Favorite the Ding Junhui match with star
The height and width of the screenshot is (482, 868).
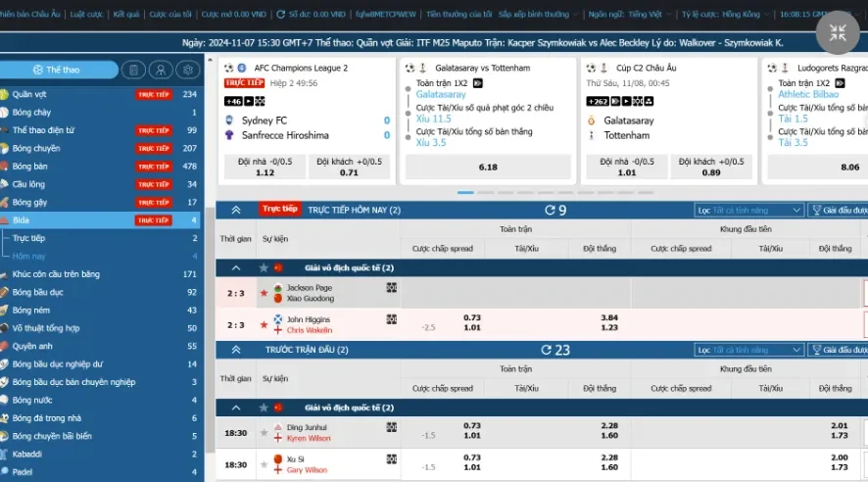263,433
